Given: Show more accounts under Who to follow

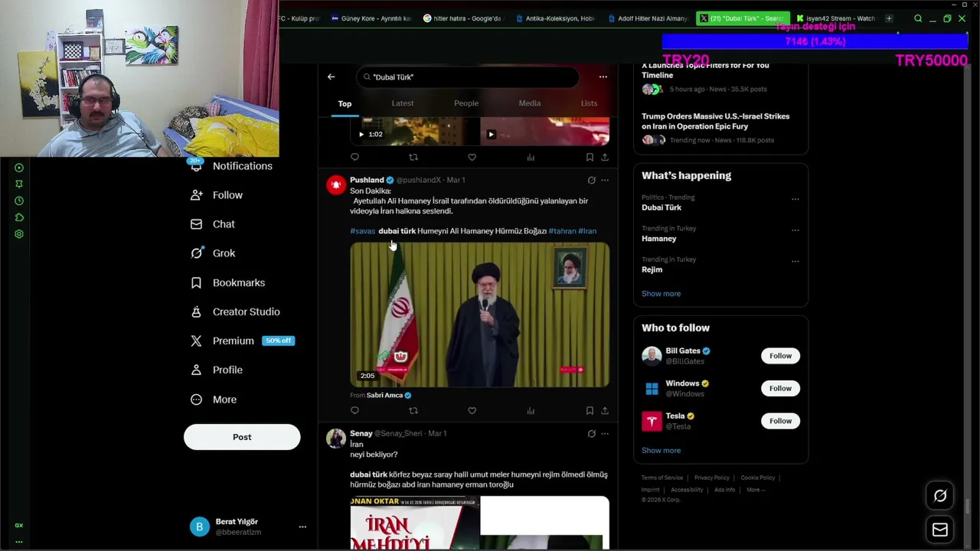Looking at the screenshot, I should pos(661,450).
